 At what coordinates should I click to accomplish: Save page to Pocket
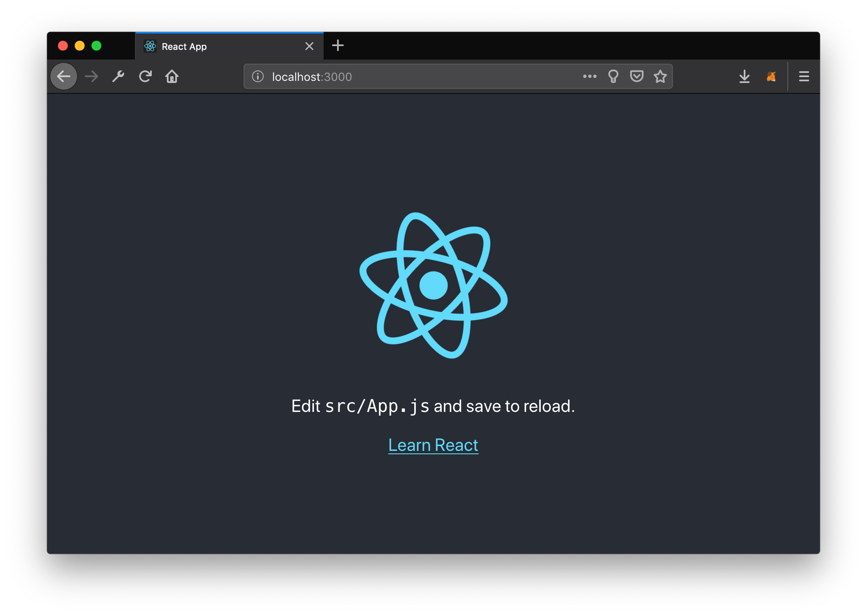[637, 76]
